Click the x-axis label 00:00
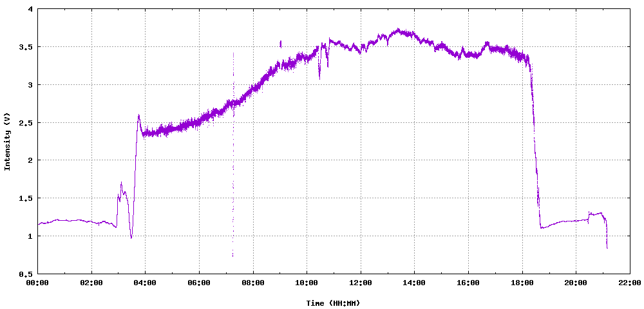644x309 pixels. click(x=38, y=283)
